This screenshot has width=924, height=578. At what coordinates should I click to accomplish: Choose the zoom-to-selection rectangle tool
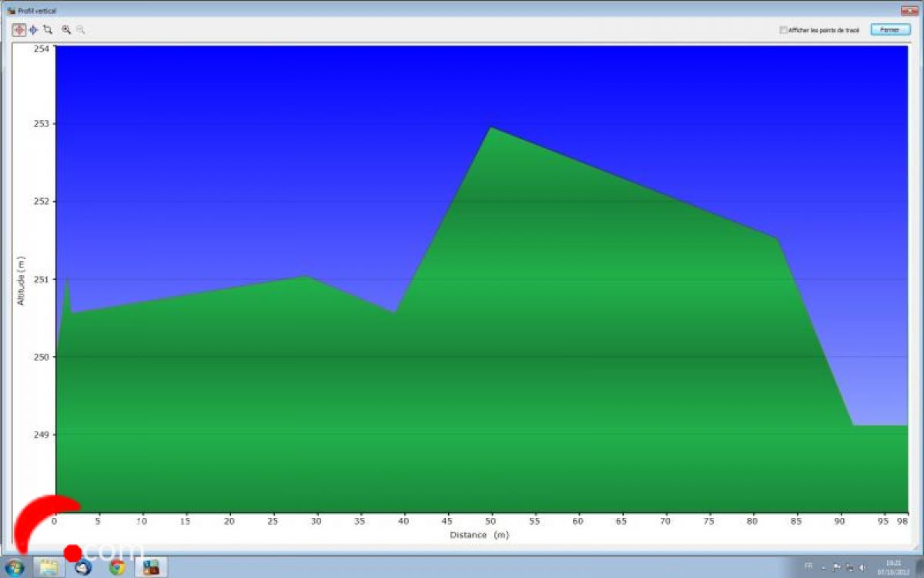[x=48, y=29]
